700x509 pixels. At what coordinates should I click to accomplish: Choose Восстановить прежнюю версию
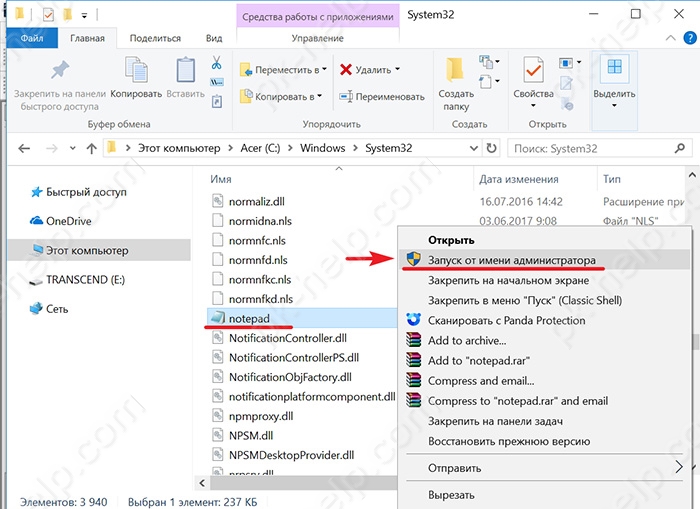[x=544, y=441]
